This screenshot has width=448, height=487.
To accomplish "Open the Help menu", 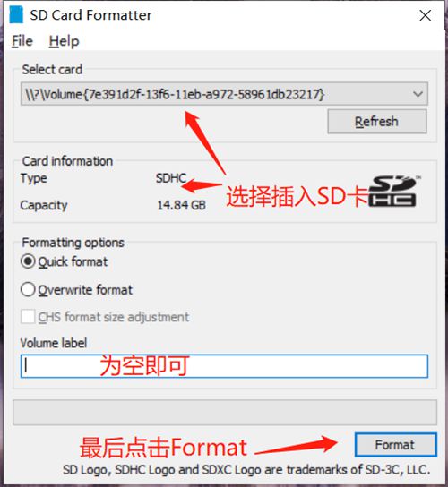I will coord(64,41).
